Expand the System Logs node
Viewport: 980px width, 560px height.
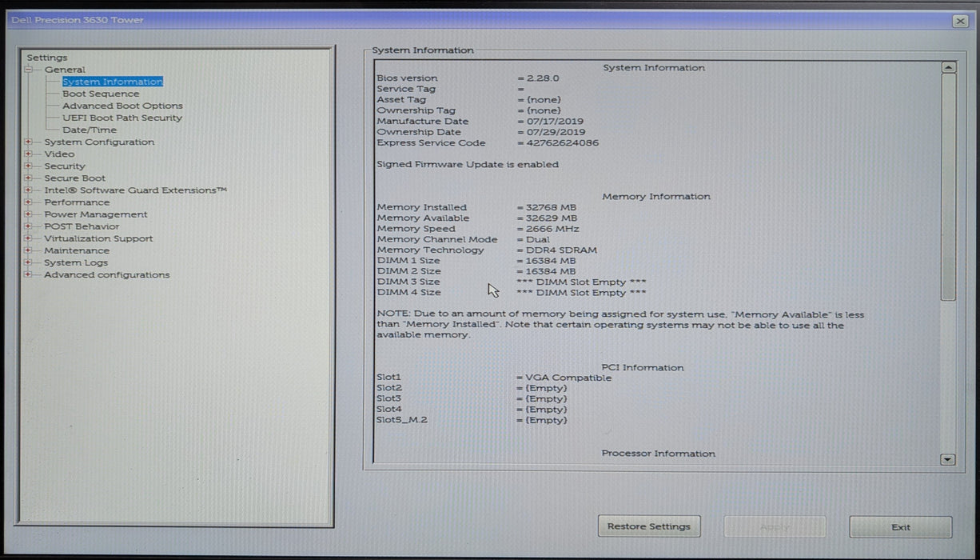(x=28, y=262)
